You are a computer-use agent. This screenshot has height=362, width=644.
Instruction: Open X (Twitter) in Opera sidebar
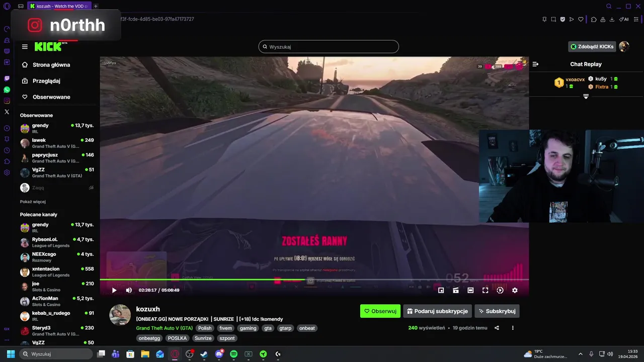coord(7,112)
